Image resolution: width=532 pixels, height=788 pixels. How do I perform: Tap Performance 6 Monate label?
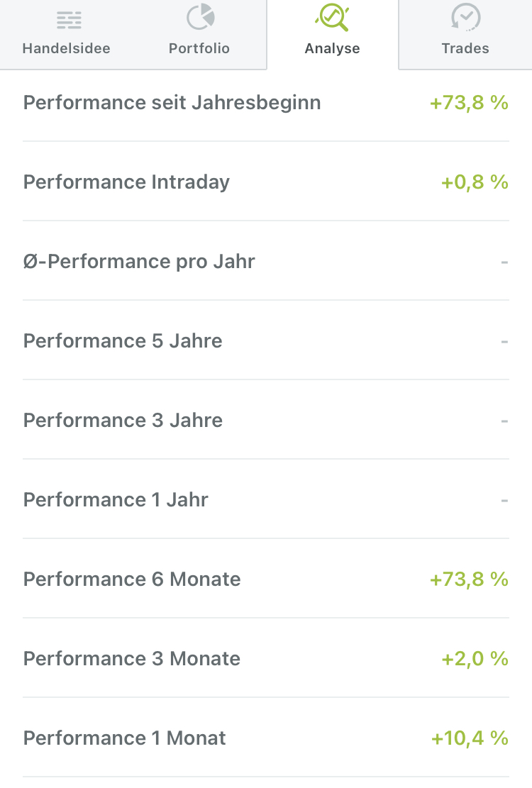(x=133, y=579)
